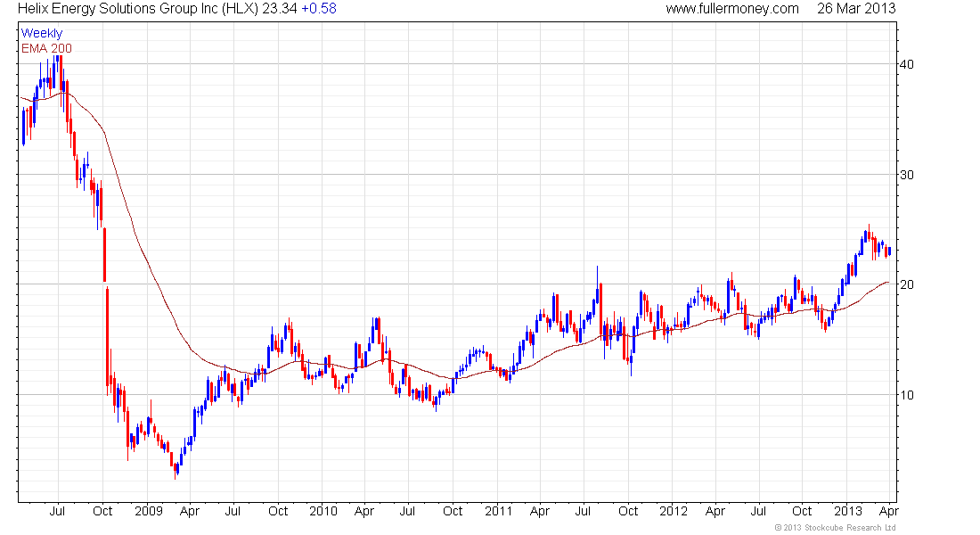Click the Apr label right after 2013
The width and height of the screenshot is (980, 535).
[889, 511]
